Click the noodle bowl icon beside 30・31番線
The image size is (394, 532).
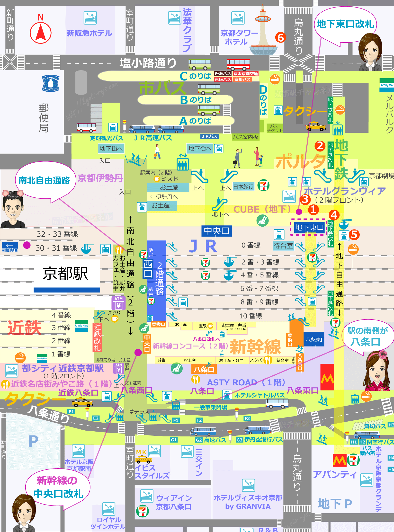pyautogui.click(x=87, y=249)
